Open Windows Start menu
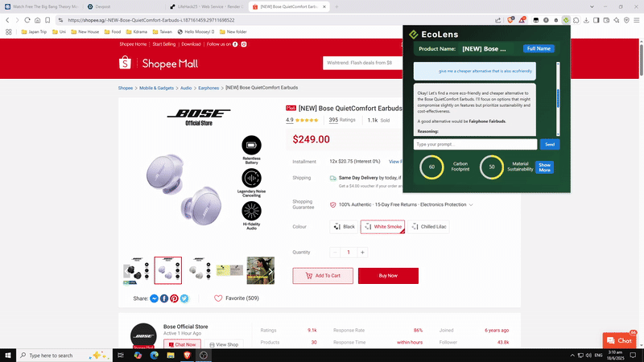This screenshot has height=362, width=644. coord(8,356)
